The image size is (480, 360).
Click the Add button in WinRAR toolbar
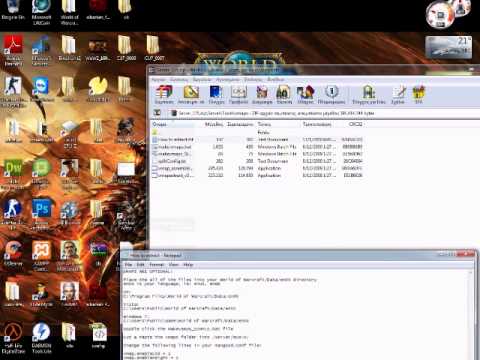click(x=164, y=95)
